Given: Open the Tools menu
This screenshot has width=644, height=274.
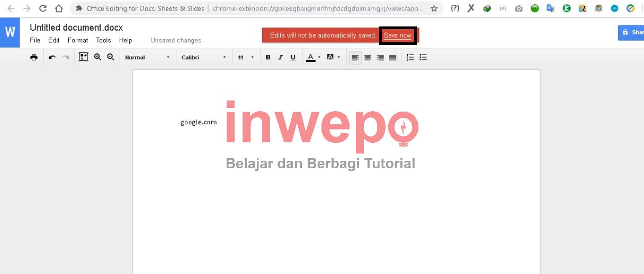Looking at the screenshot, I should pyautogui.click(x=103, y=40).
